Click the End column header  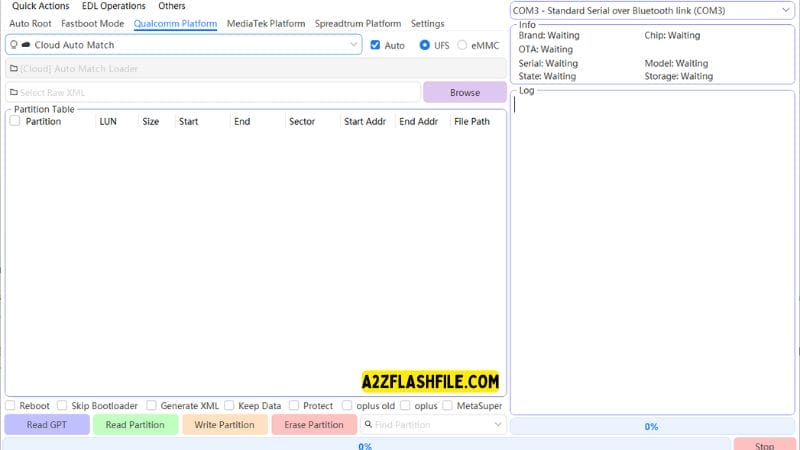(242, 121)
